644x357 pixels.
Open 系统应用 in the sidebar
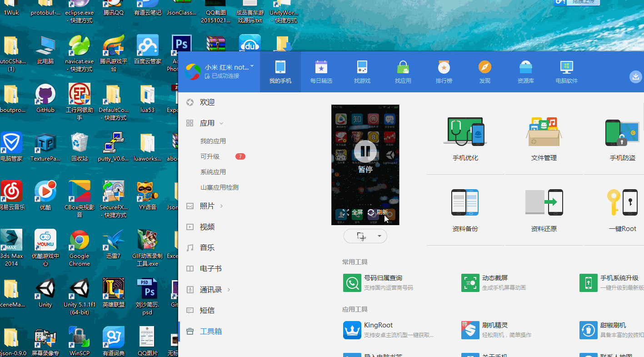pos(213,172)
